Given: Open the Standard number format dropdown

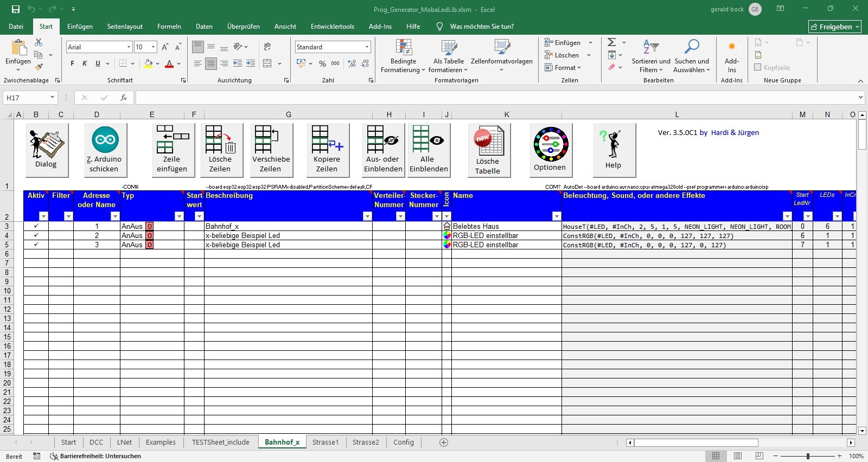Looking at the screenshot, I should pos(367,47).
